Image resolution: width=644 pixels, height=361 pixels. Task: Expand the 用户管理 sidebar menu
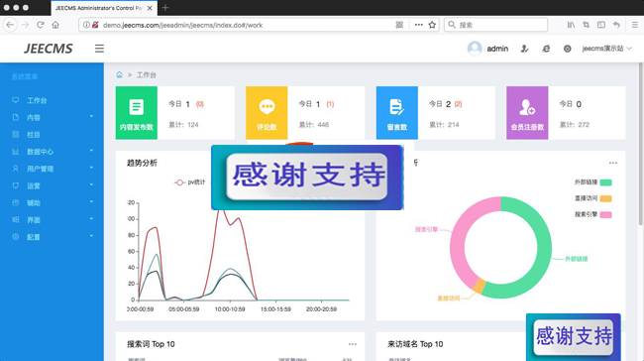[52, 169]
